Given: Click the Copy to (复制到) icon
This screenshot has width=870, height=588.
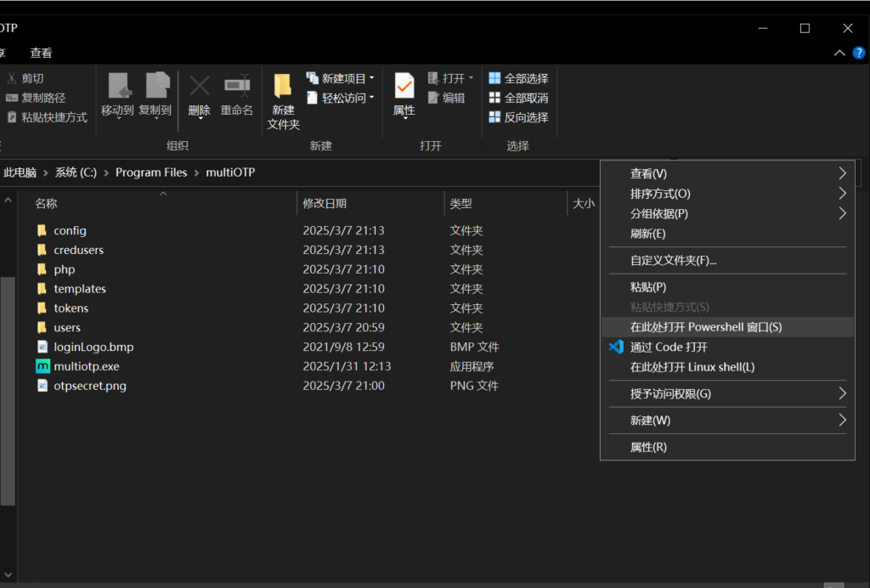Looking at the screenshot, I should 157,86.
